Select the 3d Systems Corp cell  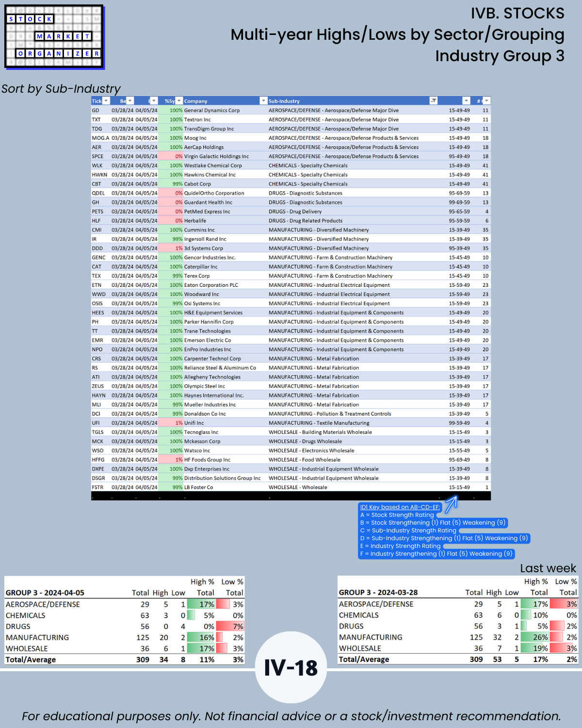pos(204,248)
